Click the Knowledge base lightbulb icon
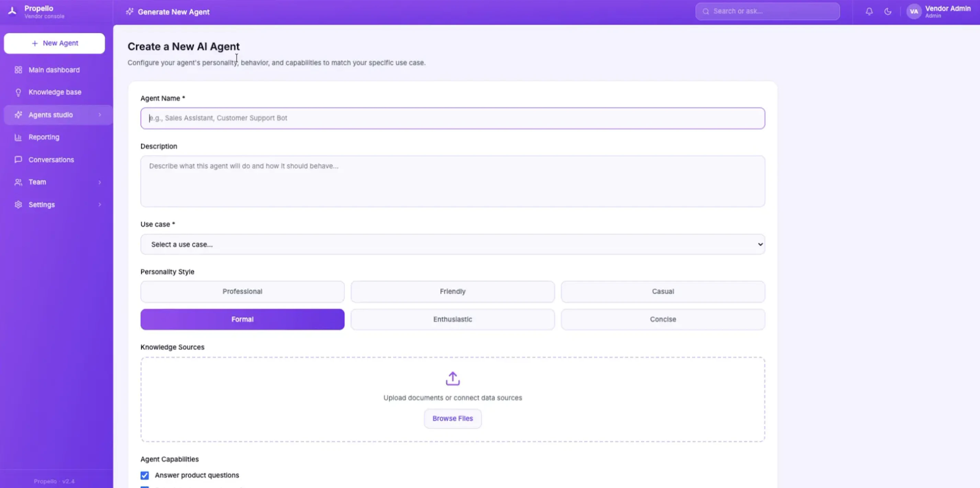 point(18,92)
